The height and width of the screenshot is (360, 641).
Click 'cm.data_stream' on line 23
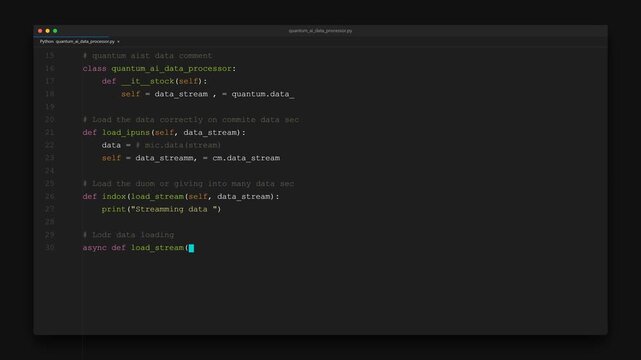246,158
